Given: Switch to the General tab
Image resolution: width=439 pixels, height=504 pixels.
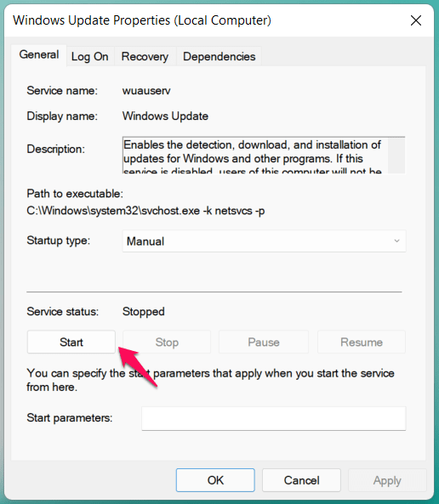Looking at the screenshot, I should tap(39, 55).
